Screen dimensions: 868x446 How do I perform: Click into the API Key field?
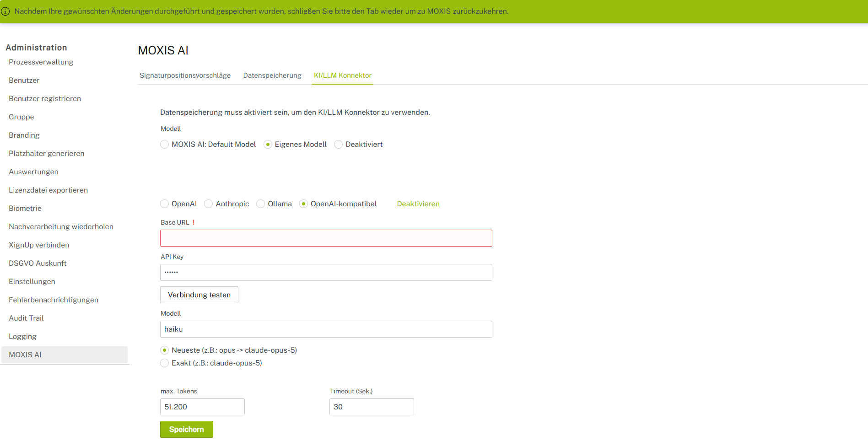click(x=326, y=273)
